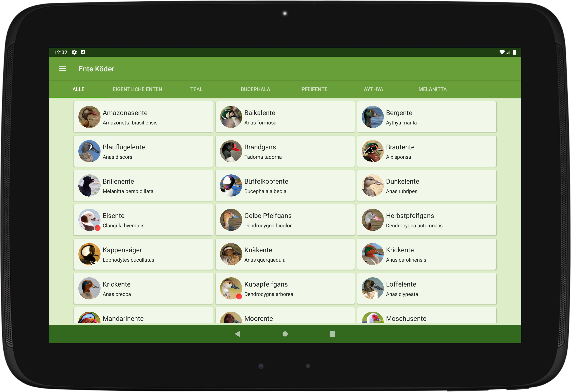
Task: Click the Anas crecca label
Action: click(117, 294)
